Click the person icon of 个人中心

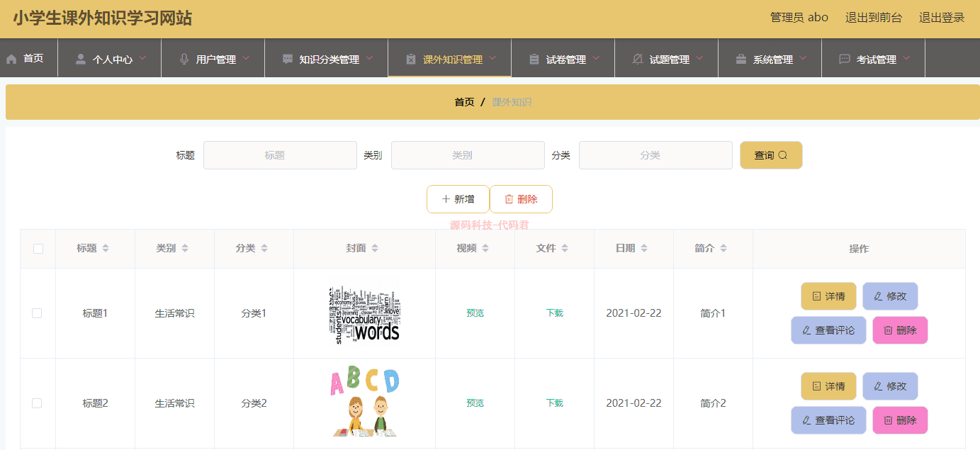[x=81, y=59]
